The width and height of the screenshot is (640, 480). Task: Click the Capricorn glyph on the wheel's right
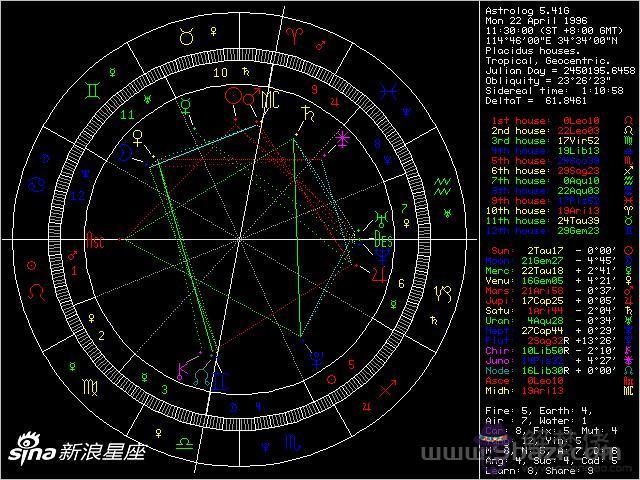tap(442, 292)
